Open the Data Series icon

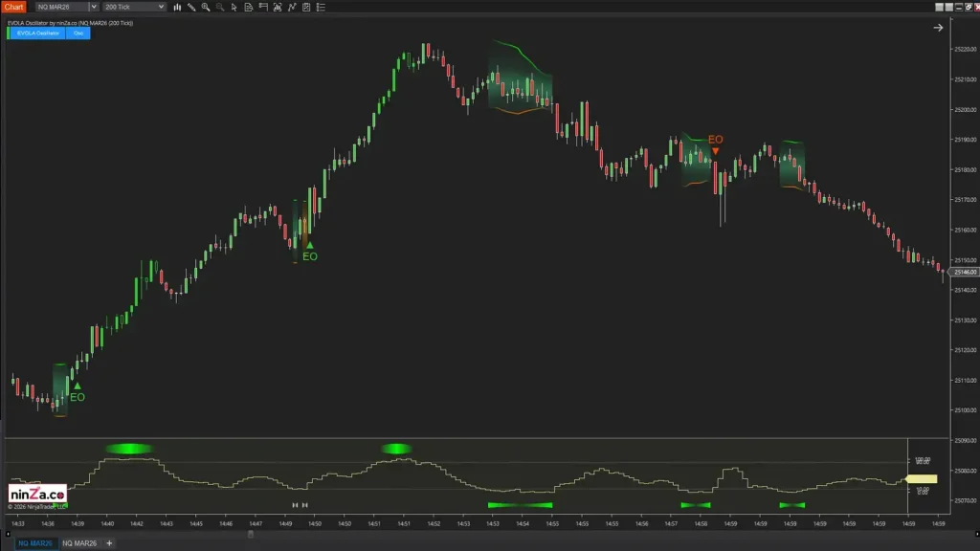pyautogui.click(x=249, y=7)
